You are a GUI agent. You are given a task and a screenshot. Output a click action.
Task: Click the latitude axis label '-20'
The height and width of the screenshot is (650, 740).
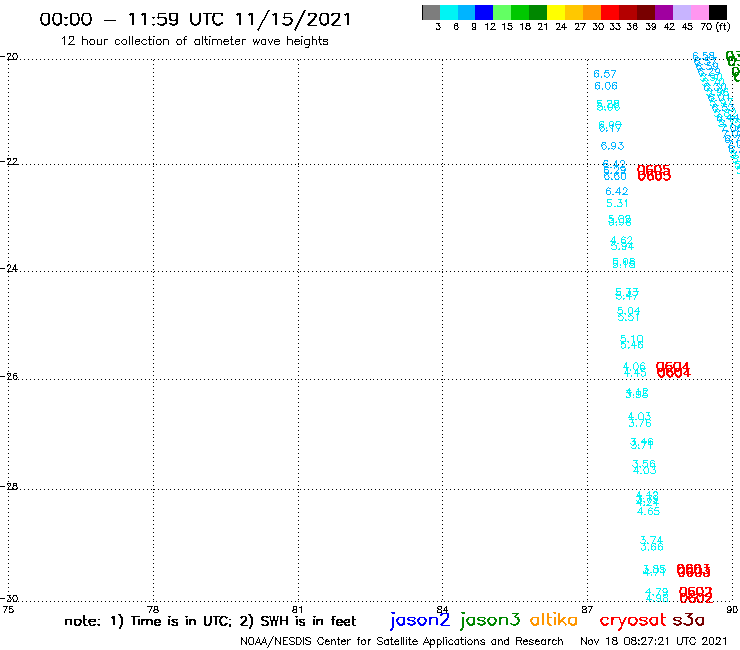(x=9, y=56)
